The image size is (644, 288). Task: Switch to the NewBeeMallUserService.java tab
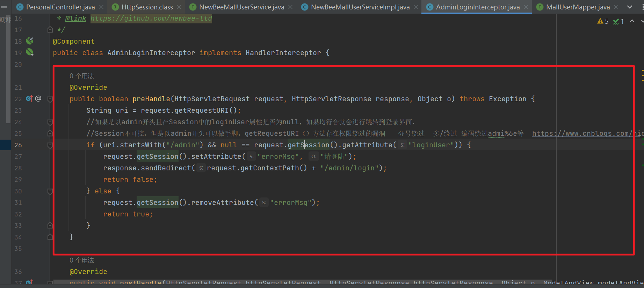pos(241,7)
